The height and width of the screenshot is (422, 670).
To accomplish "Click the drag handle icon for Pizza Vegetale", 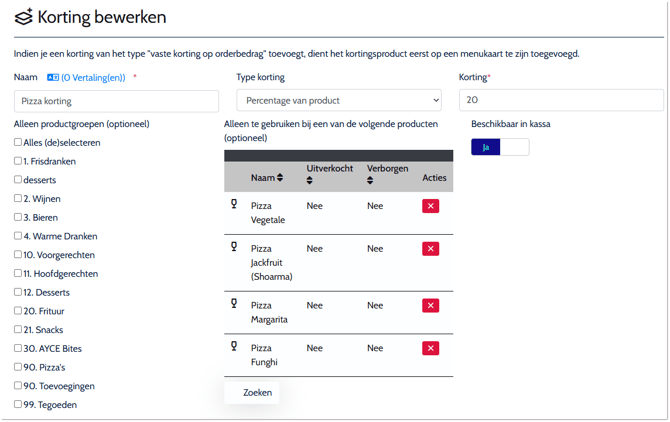I will 234,204.
